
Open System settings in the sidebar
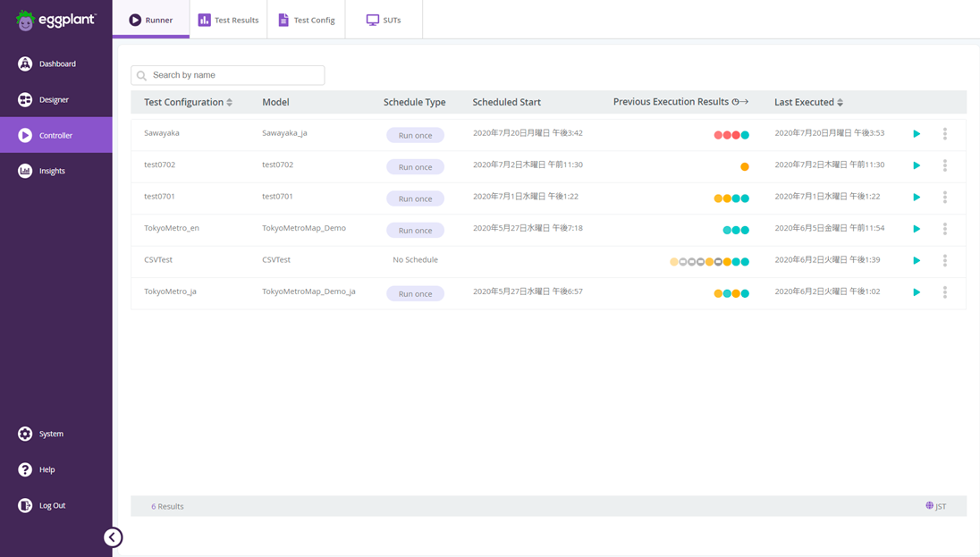click(x=50, y=434)
